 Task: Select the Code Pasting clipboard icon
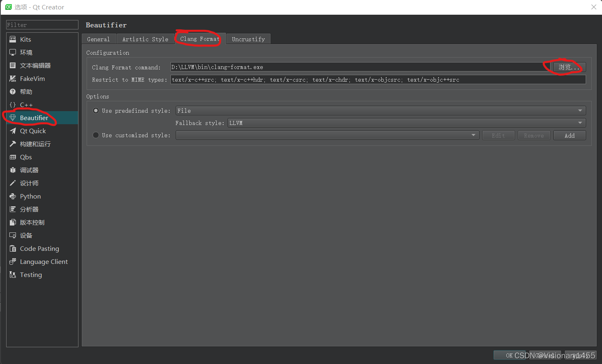coord(13,248)
